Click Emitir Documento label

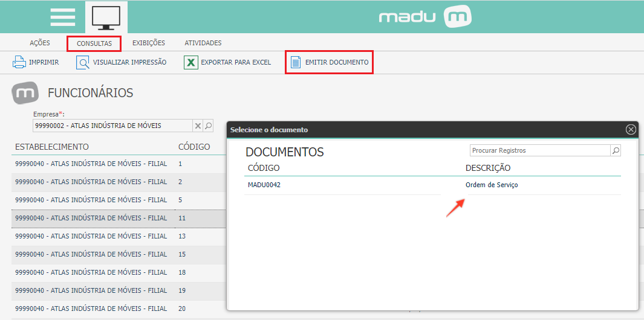coord(337,63)
